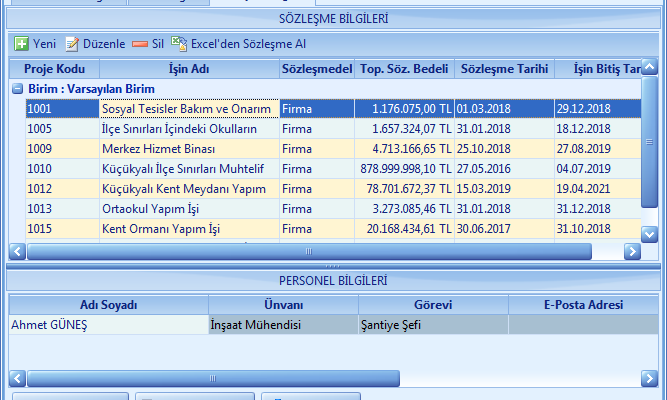Click scroll down arrow of contracts grid
This screenshot has height=400, width=667.
click(x=649, y=234)
